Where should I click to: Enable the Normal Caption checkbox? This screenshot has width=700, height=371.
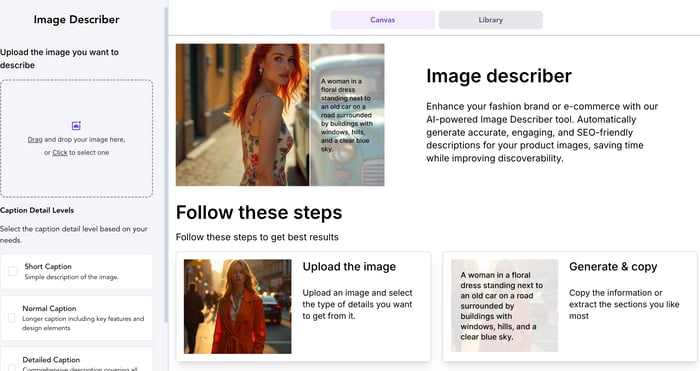pos(12,318)
